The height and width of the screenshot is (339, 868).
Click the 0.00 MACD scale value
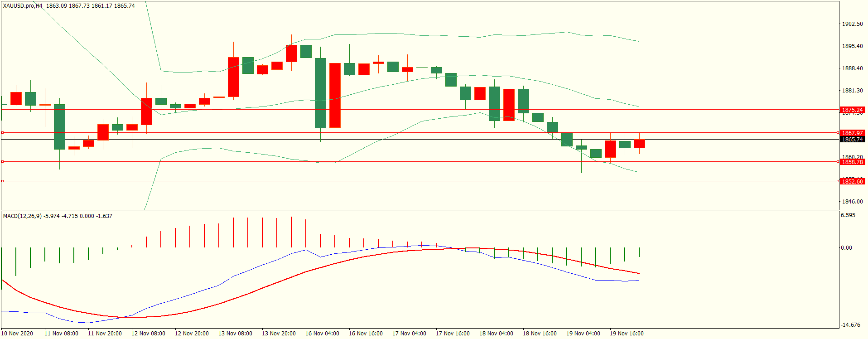[x=846, y=248]
